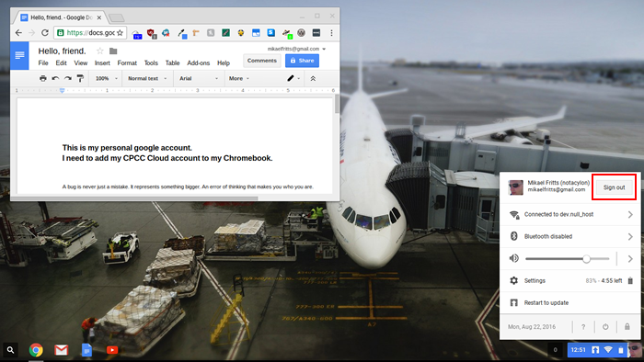644x362 pixels.
Task: Select the Paint format tool
Action: click(80, 78)
